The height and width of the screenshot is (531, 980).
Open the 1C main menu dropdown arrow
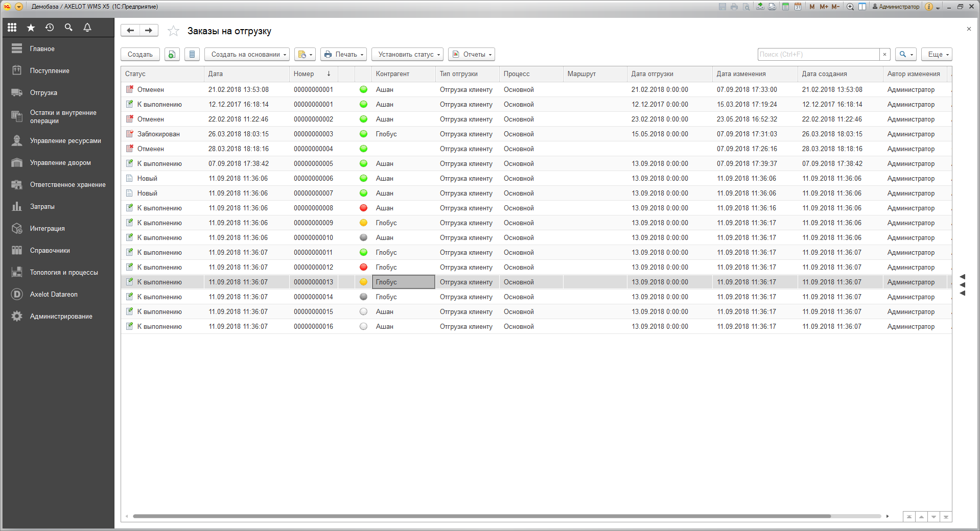(x=19, y=7)
